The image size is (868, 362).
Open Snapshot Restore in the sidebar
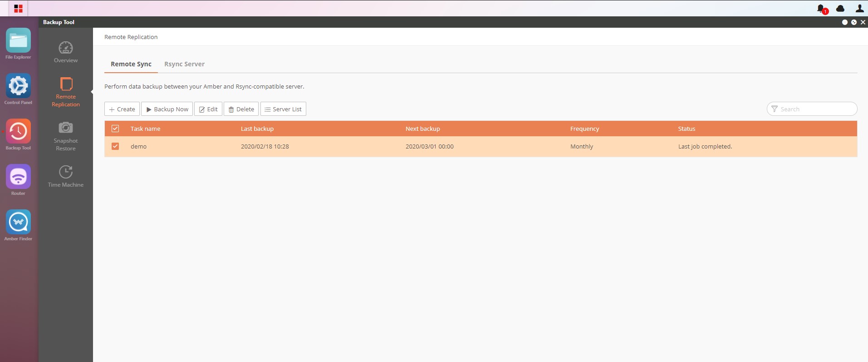click(x=66, y=136)
